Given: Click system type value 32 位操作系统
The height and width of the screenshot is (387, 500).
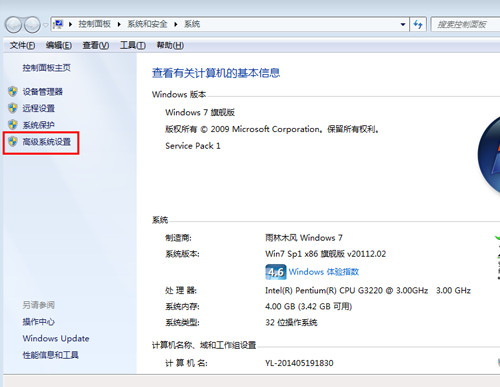Looking at the screenshot, I should (x=291, y=322).
